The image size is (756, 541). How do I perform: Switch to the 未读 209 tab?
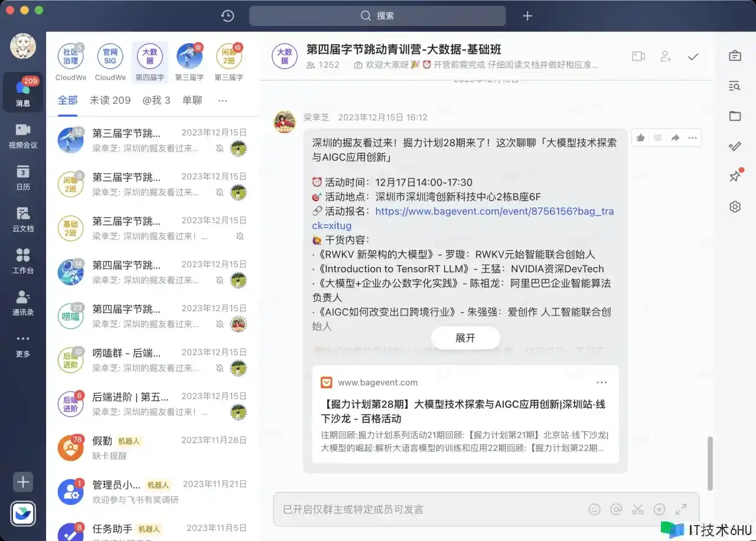[110, 100]
